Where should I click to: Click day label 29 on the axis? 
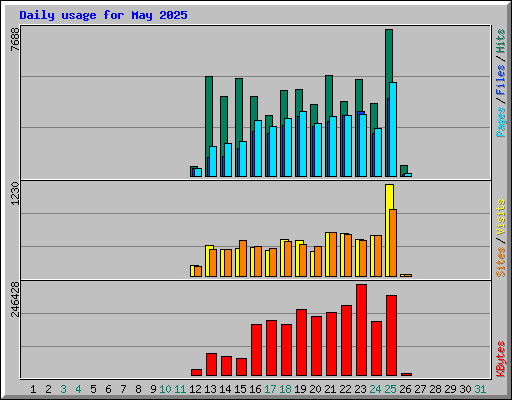(x=450, y=389)
